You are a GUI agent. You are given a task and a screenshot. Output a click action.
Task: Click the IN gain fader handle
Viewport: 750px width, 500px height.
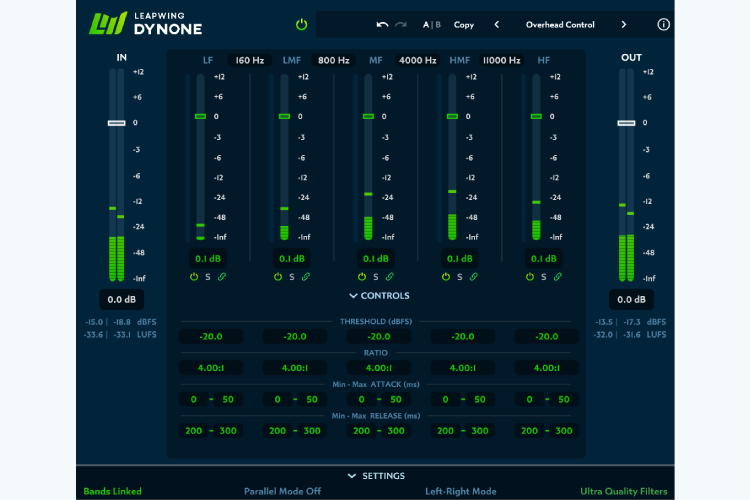(x=116, y=123)
